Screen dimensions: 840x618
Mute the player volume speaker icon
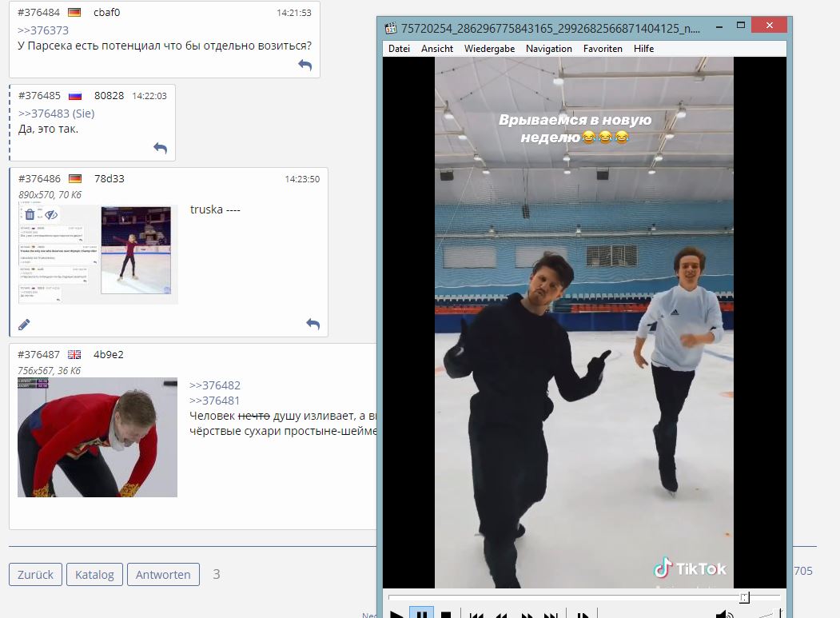pyautogui.click(x=723, y=614)
